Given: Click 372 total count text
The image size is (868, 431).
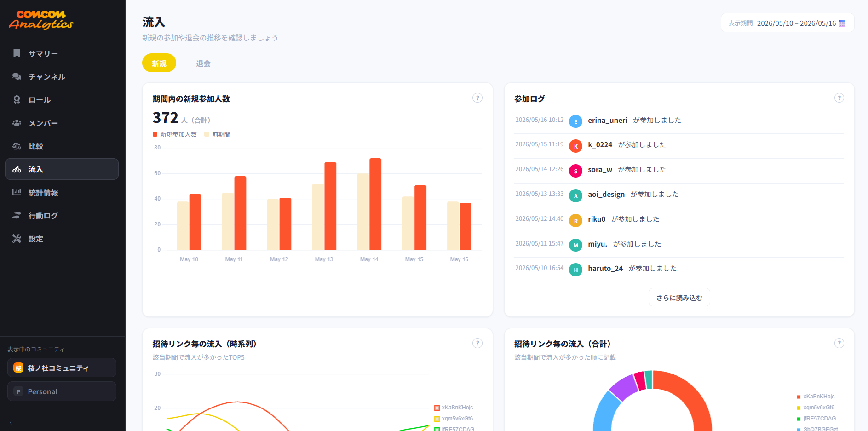Looking at the screenshot, I should 166,118.
